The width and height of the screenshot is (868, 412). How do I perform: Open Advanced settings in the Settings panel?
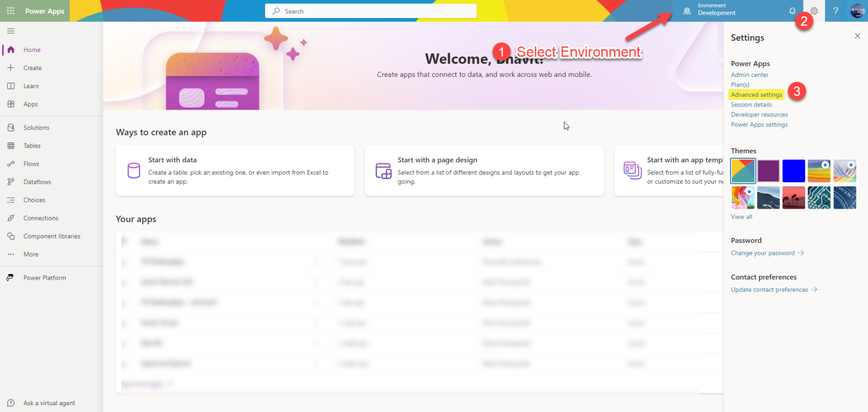point(757,94)
